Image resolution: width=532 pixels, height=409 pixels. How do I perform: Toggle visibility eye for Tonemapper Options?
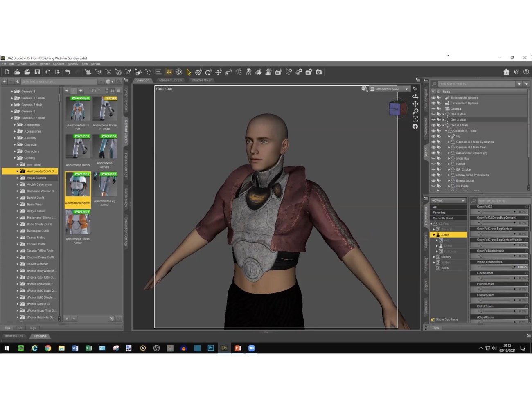tap(433, 98)
